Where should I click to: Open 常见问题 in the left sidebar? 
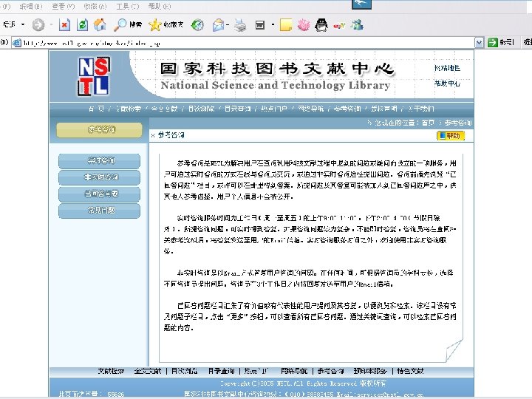[x=99, y=211]
